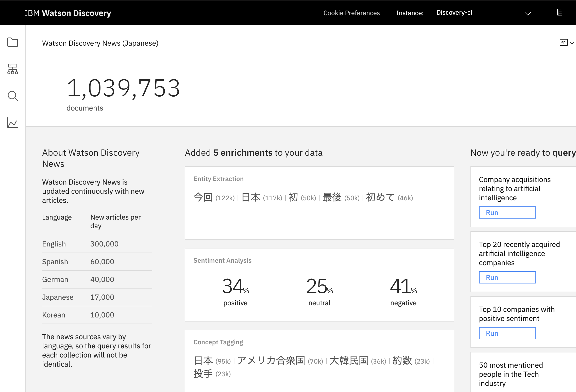Screen dimensions: 576x392
Task: Click the アメリカ合衆国 (70k) concept
Action: pyautogui.click(x=280, y=361)
